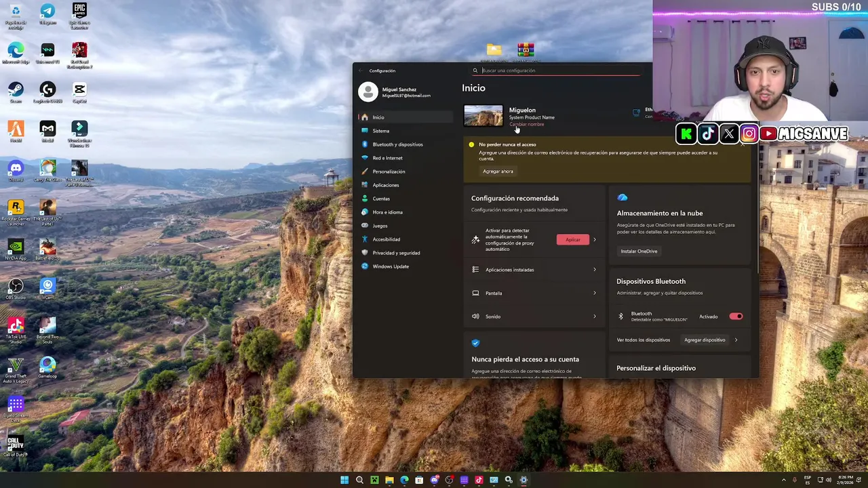Launch the NVIDIA App desktop icon
This screenshot has height=488, width=868.
[16, 249]
